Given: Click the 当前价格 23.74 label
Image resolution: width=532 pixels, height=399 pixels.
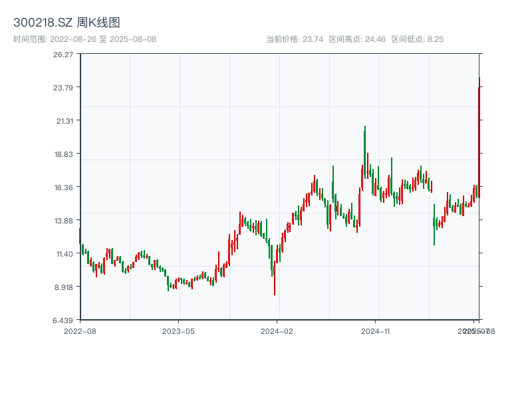Looking at the screenshot, I should point(295,39).
